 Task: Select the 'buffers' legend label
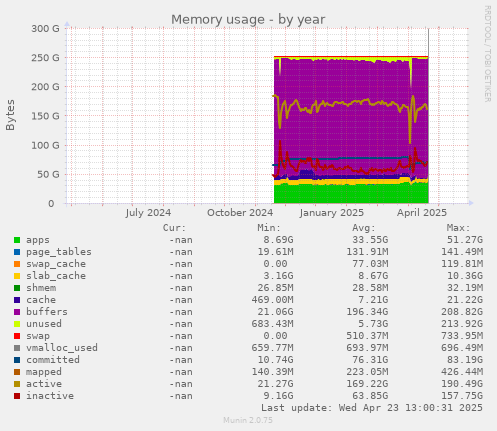point(47,312)
